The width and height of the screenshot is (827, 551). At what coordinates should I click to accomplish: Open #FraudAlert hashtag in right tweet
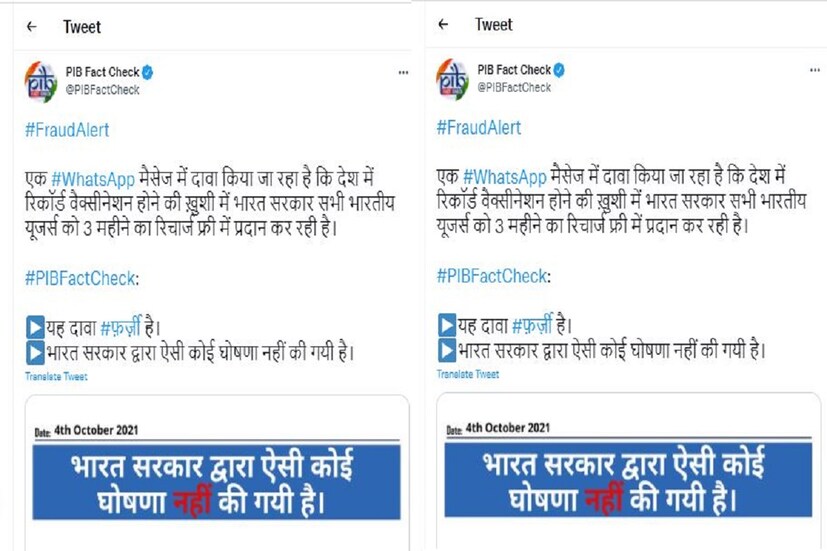478,128
